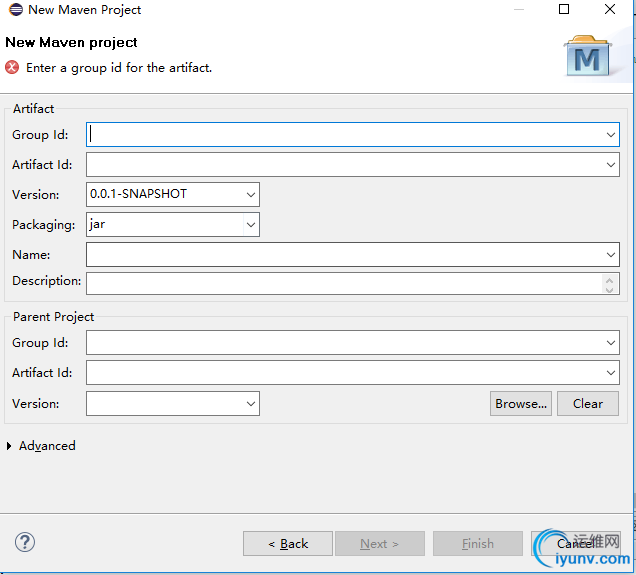Open the dialog help question mark icon
The height and width of the screenshot is (575, 636).
(25, 542)
